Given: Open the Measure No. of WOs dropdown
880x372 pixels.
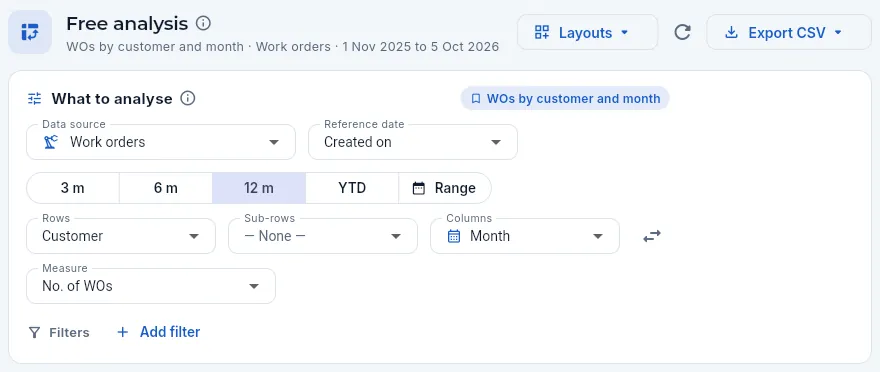Looking at the screenshot, I should (x=151, y=286).
